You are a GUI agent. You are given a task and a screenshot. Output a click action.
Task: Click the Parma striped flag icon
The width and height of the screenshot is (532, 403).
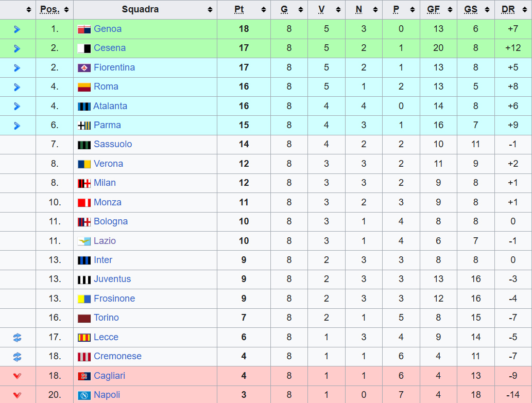[84, 126]
